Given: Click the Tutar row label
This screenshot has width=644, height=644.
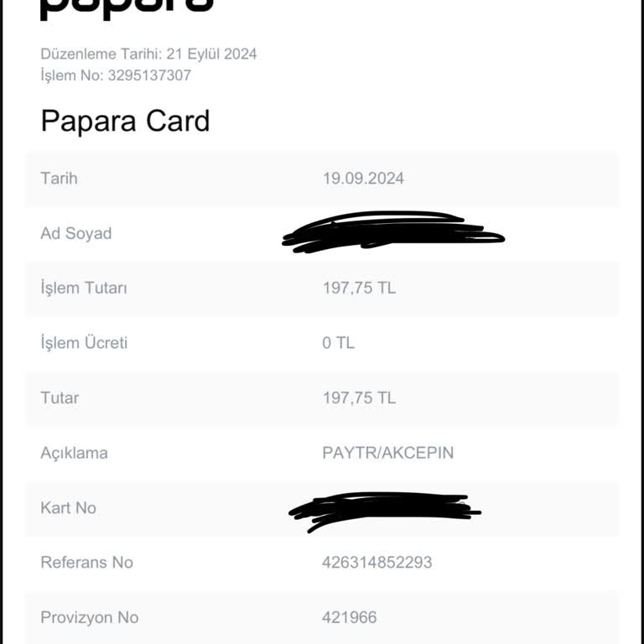Looking at the screenshot, I should coord(60,397).
